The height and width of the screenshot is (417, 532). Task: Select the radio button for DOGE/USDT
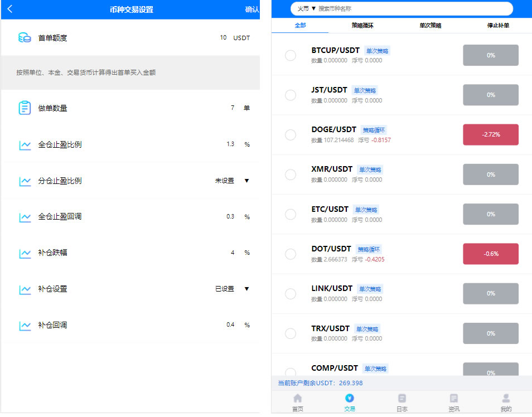291,134
